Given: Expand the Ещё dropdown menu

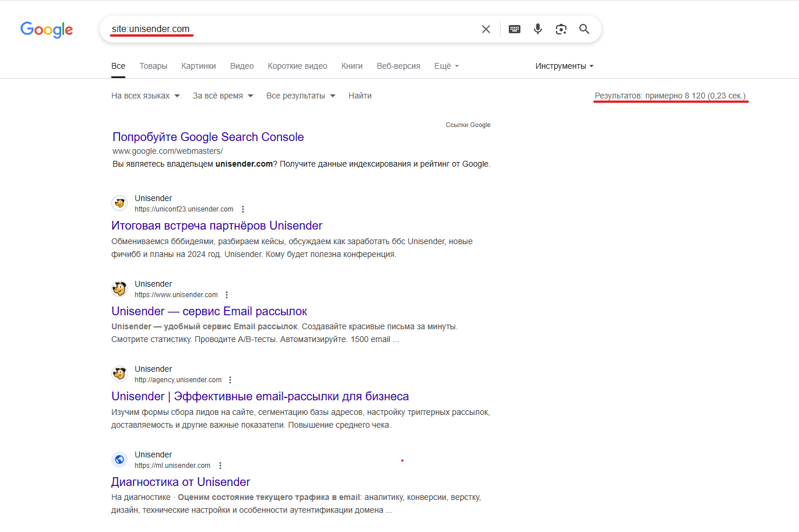Looking at the screenshot, I should pyautogui.click(x=446, y=66).
